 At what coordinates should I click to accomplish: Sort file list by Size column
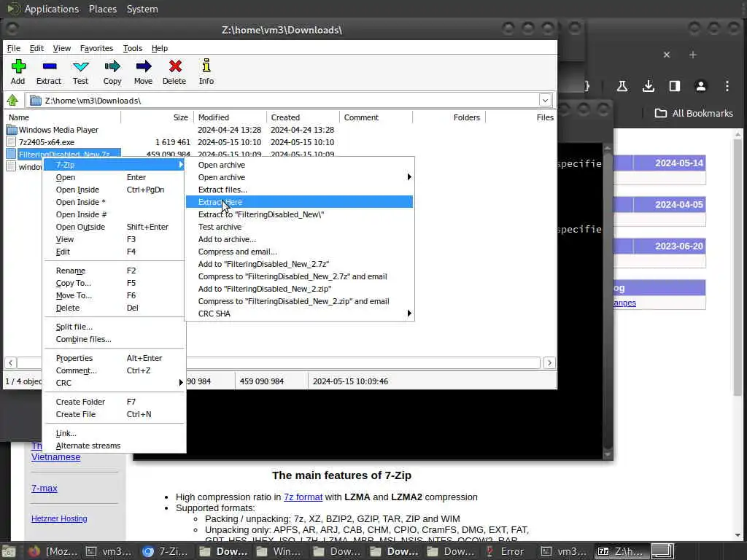click(157, 117)
